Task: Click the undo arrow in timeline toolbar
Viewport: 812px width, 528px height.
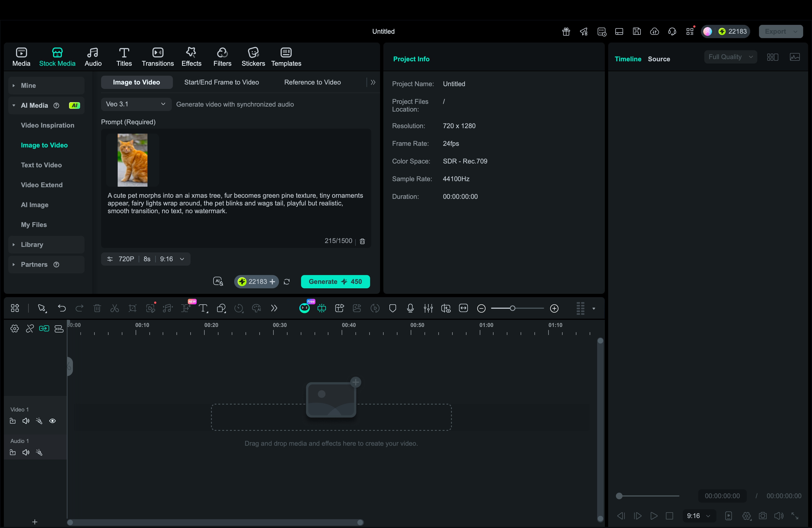Action: 62,308
